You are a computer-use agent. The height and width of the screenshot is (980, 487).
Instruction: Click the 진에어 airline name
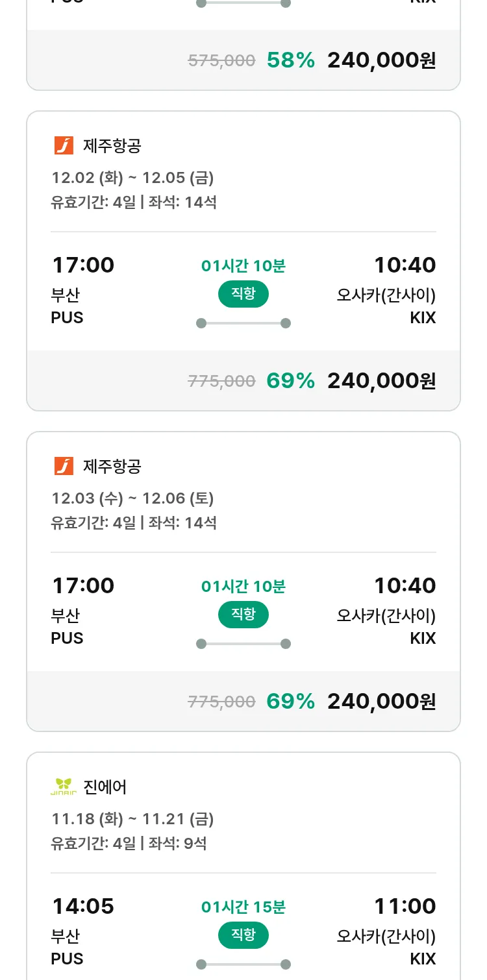tap(105, 787)
